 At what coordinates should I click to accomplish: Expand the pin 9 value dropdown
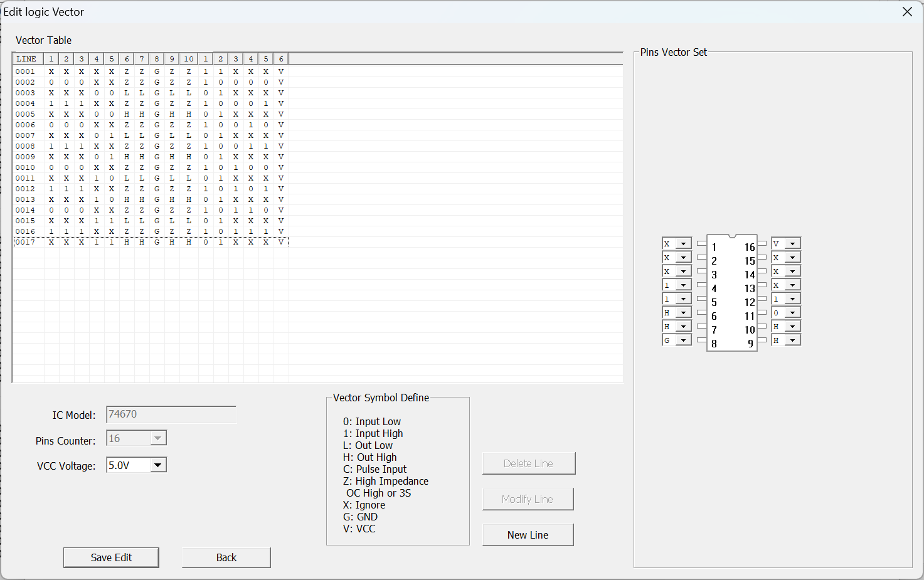tap(792, 340)
